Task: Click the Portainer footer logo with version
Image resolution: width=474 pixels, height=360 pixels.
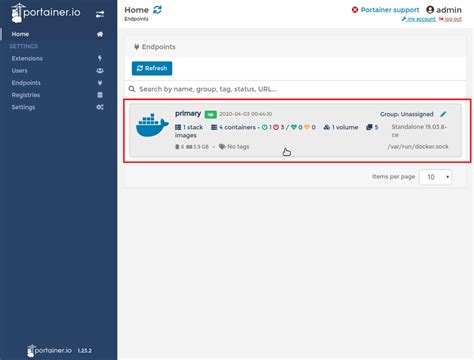Action: pos(59,351)
